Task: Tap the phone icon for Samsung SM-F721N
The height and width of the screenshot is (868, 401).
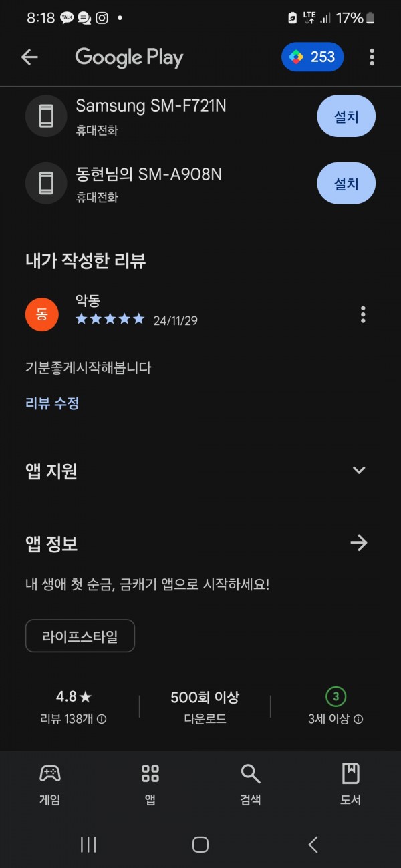Action: pos(46,116)
